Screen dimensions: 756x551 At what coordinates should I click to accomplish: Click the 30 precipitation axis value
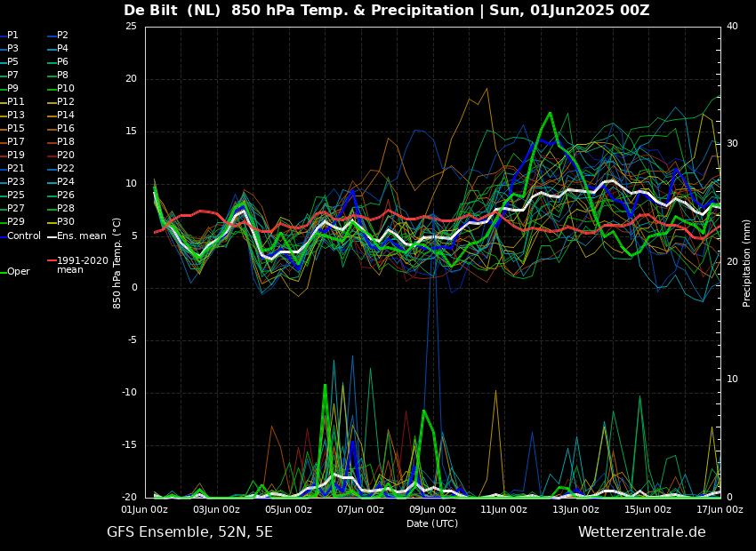[x=732, y=144]
